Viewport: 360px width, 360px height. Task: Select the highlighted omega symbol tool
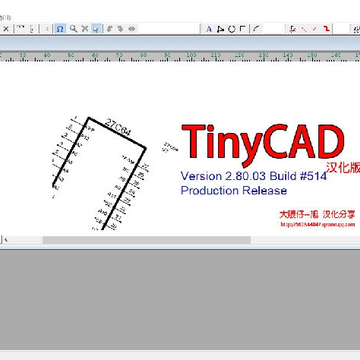(60, 29)
